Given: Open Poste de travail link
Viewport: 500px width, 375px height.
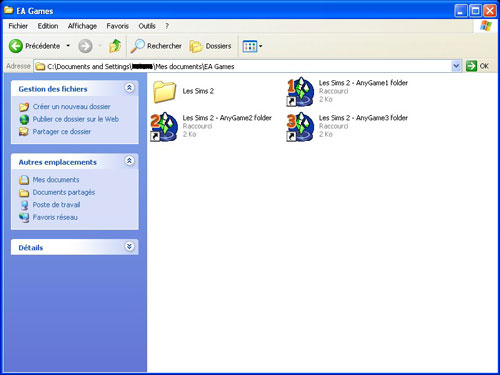Looking at the screenshot, I should (x=56, y=205).
